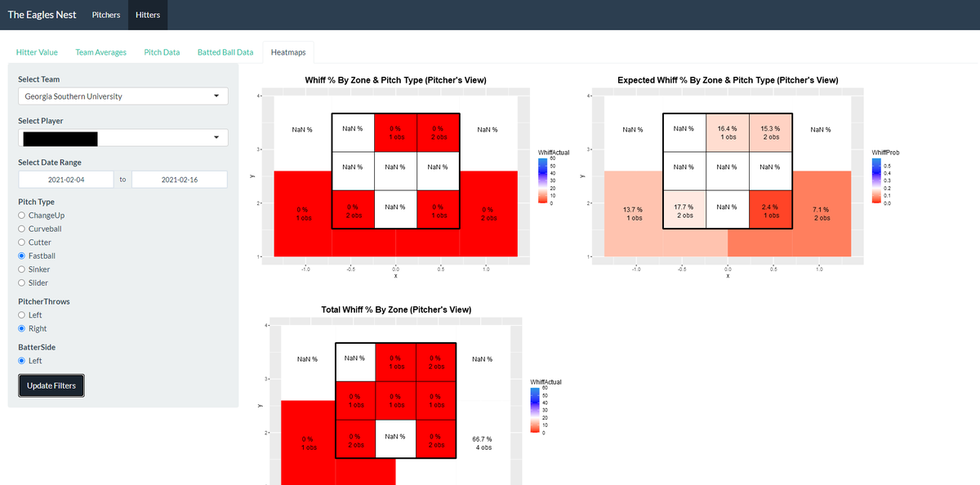Click the Total Whiff % By Zone title
Image resolution: width=980 pixels, height=485 pixels.
coord(396,309)
